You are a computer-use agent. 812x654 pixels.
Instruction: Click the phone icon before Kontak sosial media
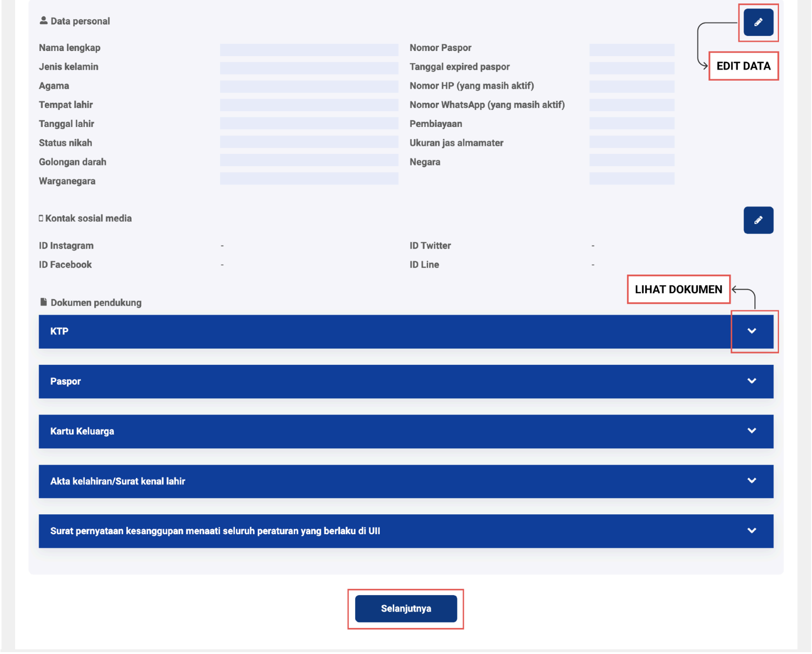(41, 218)
